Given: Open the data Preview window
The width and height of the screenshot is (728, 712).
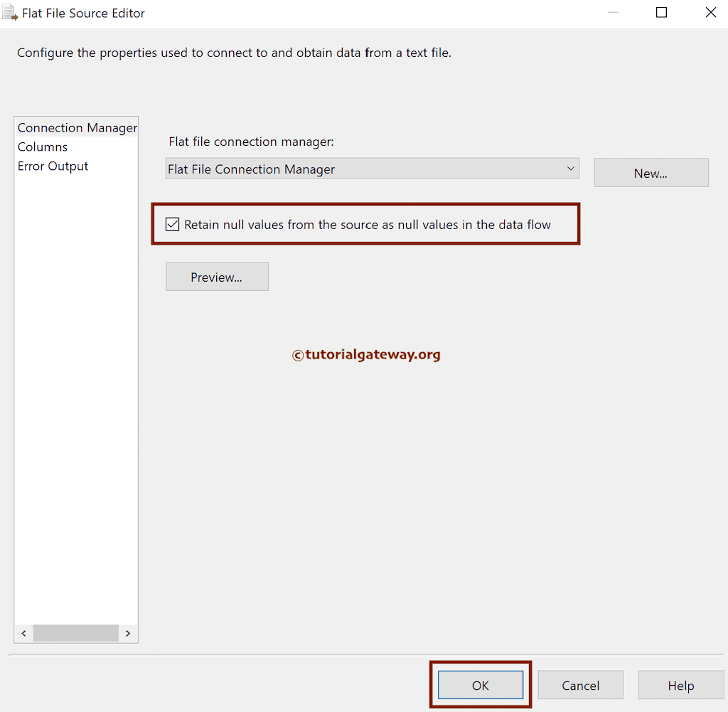Looking at the screenshot, I should [x=217, y=276].
